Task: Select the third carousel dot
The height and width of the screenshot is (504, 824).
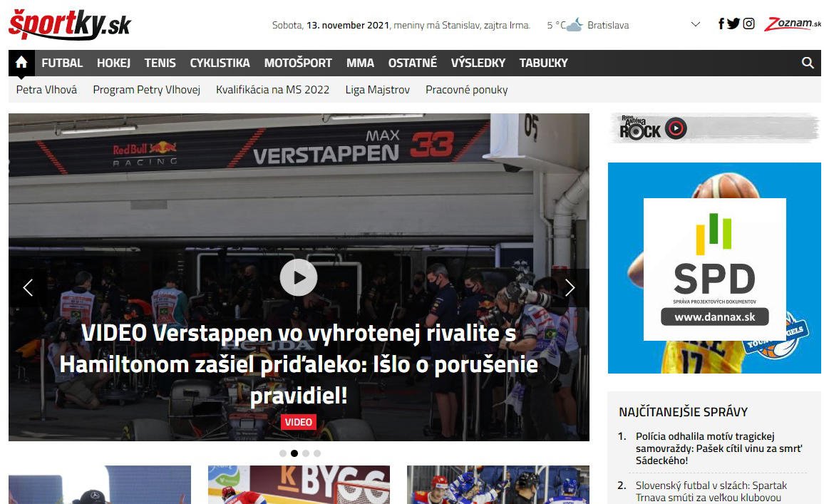Action: (x=306, y=453)
